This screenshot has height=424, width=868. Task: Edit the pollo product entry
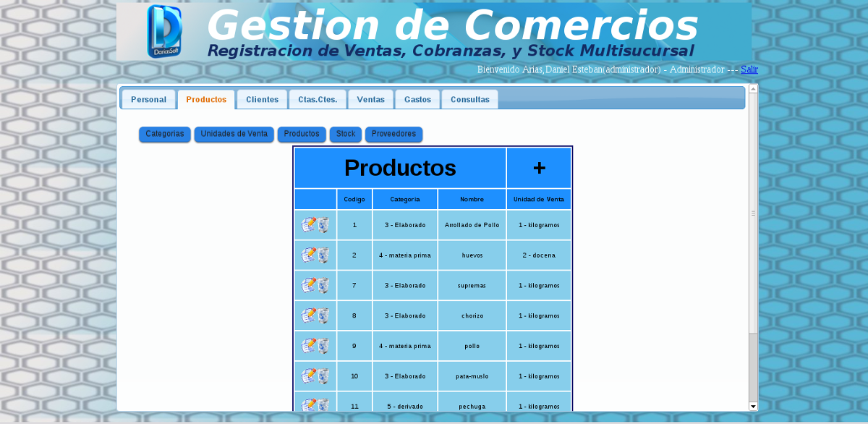(x=307, y=346)
